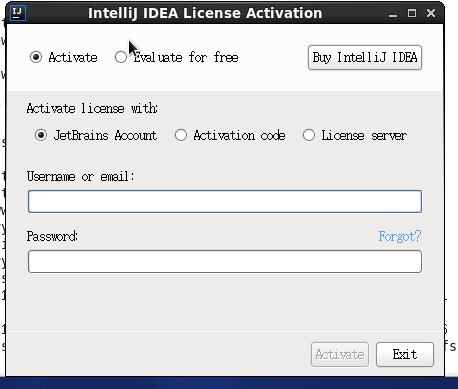Minimize the License Activation window
This screenshot has width=458, height=389.
pyautogui.click(x=393, y=14)
